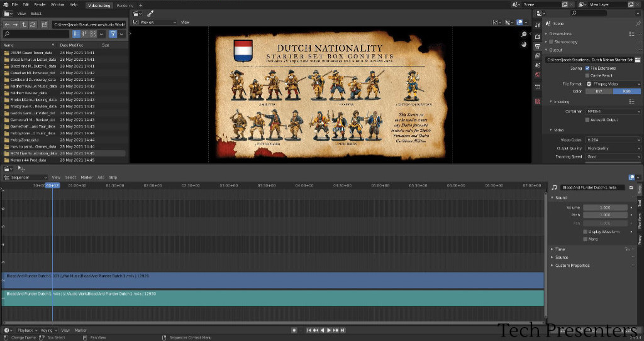
Task: Toggle strip enabled checkbox beside strip name
Action: tap(631, 188)
